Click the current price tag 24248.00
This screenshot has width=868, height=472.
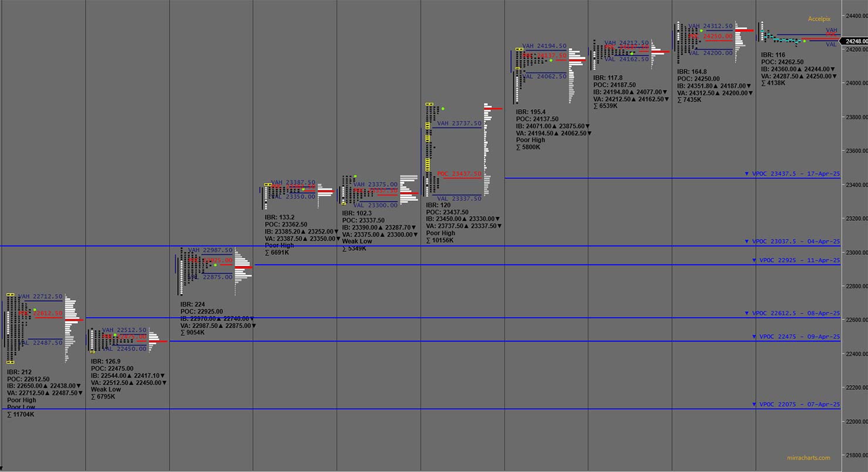tap(853, 41)
